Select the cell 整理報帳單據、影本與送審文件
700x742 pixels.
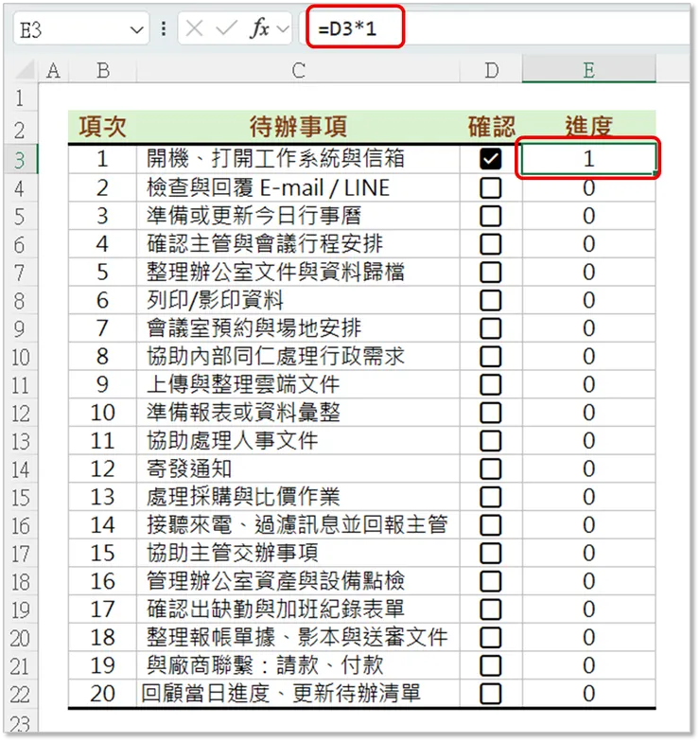pos(298,638)
